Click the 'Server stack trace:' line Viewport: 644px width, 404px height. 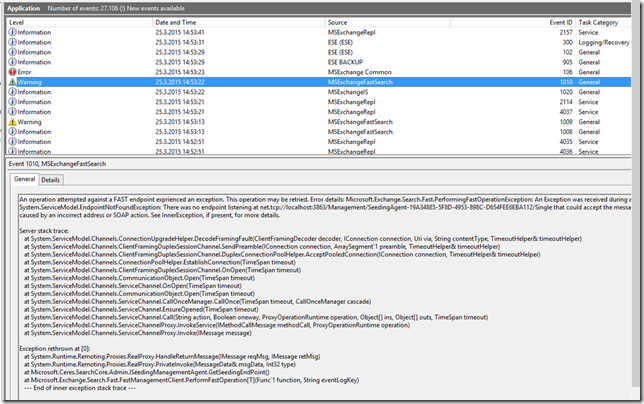[44, 231]
